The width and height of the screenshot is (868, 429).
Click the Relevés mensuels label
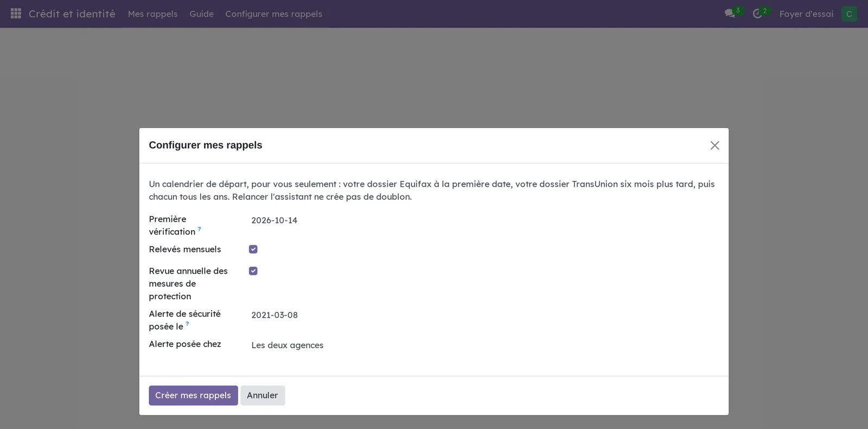point(185,249)
